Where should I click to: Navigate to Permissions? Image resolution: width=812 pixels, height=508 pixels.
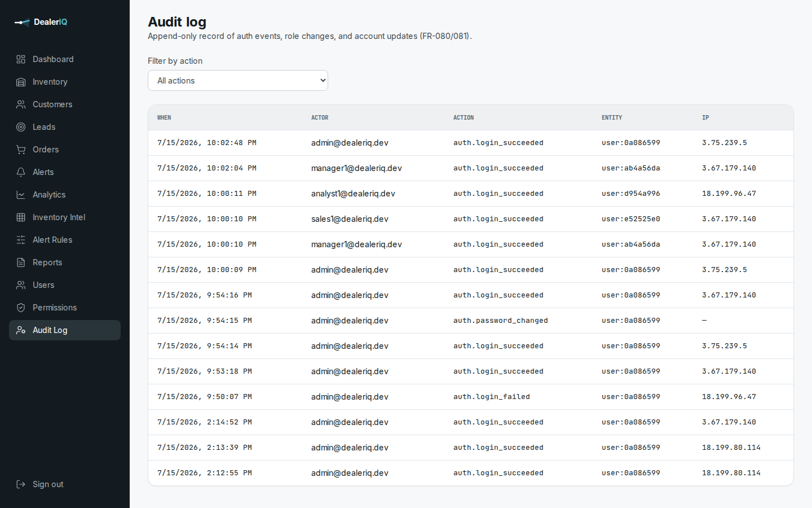click(x=65, y=308)
